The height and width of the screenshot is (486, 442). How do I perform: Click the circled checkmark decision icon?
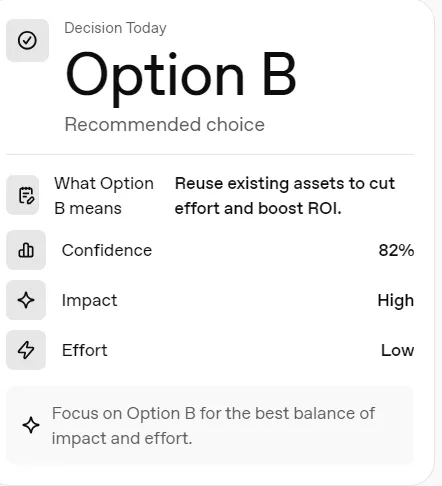(x=27, y=40)
